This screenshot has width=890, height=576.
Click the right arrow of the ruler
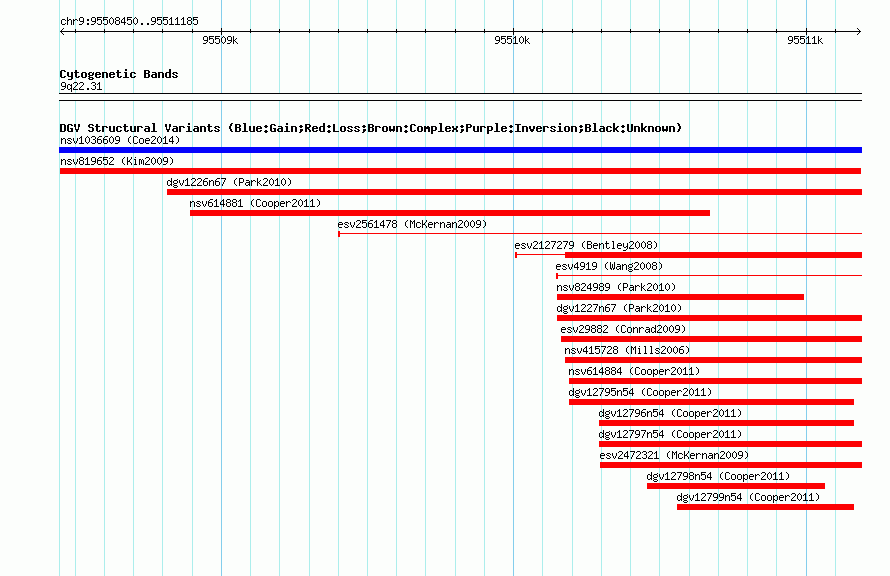click(x=858, y=31)
